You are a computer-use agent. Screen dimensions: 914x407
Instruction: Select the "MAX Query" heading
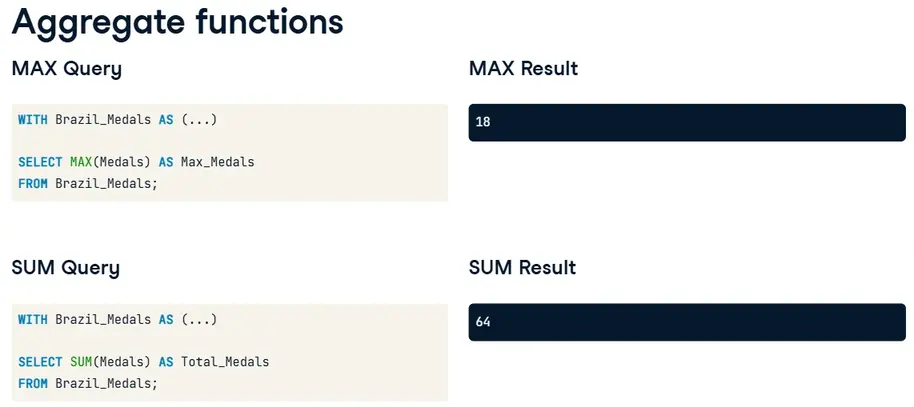click(x=67, y=69)
